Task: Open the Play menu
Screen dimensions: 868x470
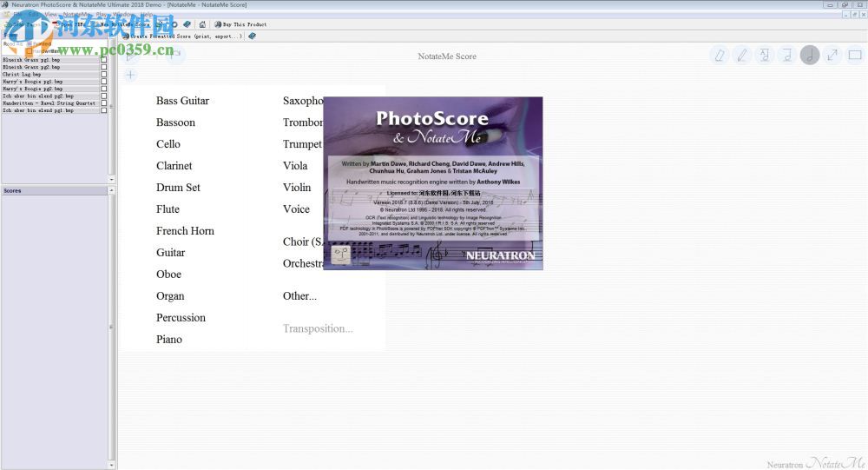Action: click(x=102, y=15)
